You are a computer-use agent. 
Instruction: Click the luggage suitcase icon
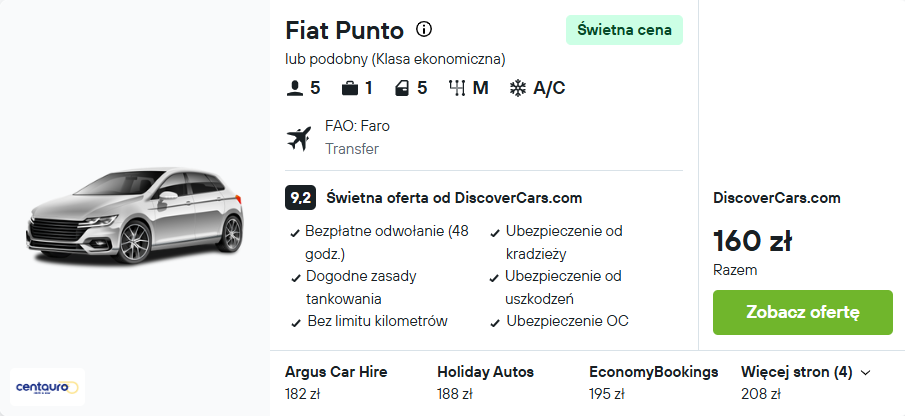click(x=350, y=88)
